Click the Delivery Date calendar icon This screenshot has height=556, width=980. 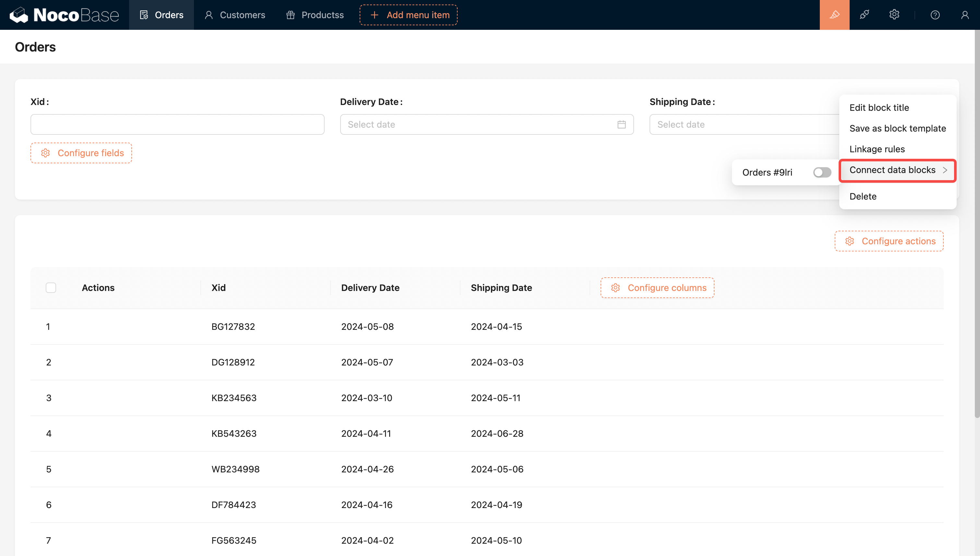[x=621, y=124]
